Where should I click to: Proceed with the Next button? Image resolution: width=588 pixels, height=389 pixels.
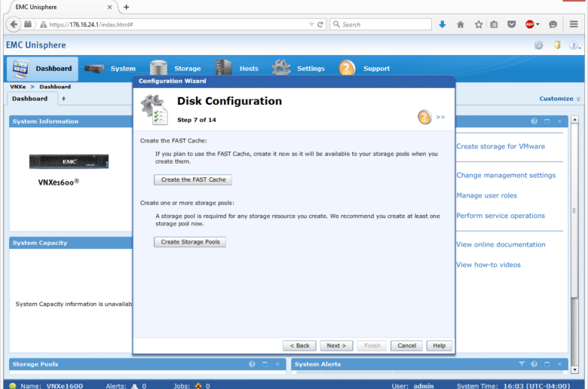pos(336,345)
